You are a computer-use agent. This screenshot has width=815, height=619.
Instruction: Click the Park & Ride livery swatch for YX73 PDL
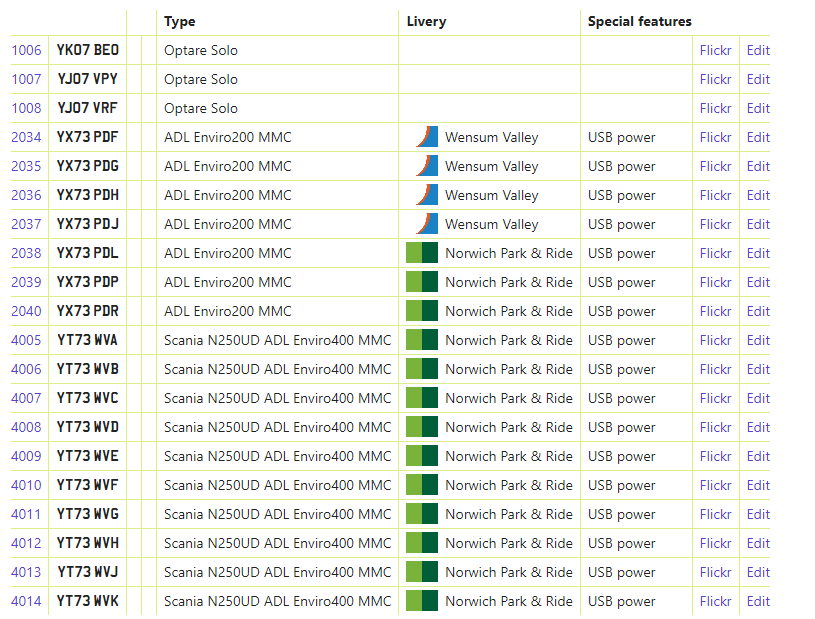coord(422,253)
